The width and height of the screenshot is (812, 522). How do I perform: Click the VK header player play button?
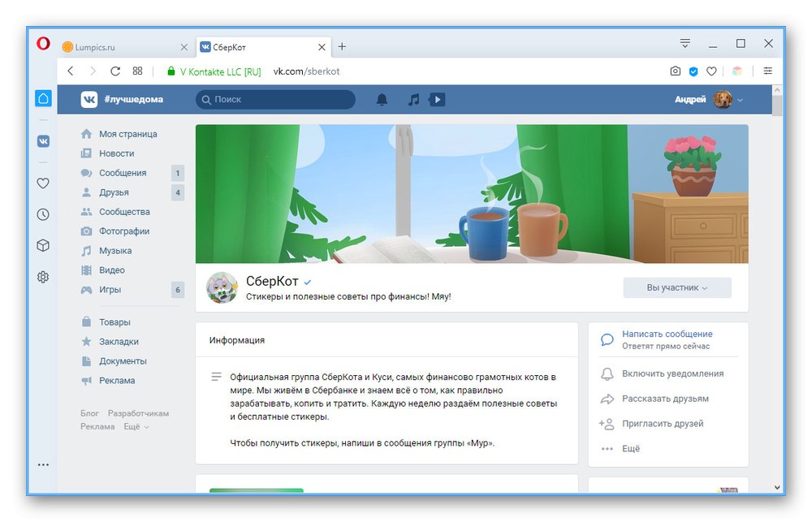click(437, 99)
